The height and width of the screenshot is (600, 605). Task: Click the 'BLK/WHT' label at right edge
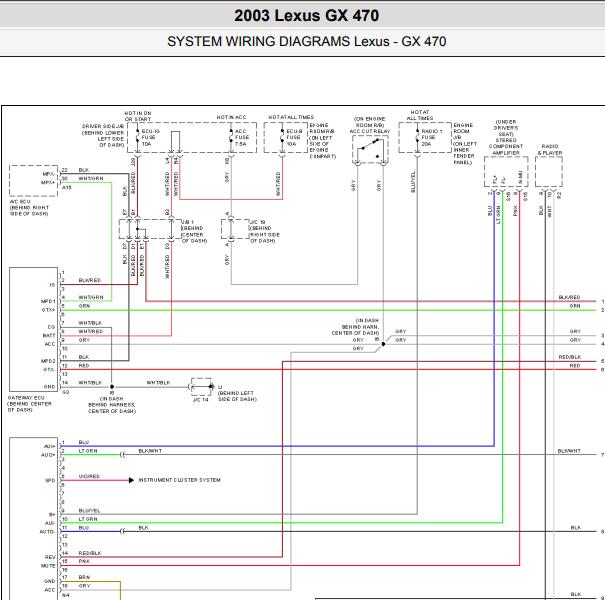pos(569,451)
